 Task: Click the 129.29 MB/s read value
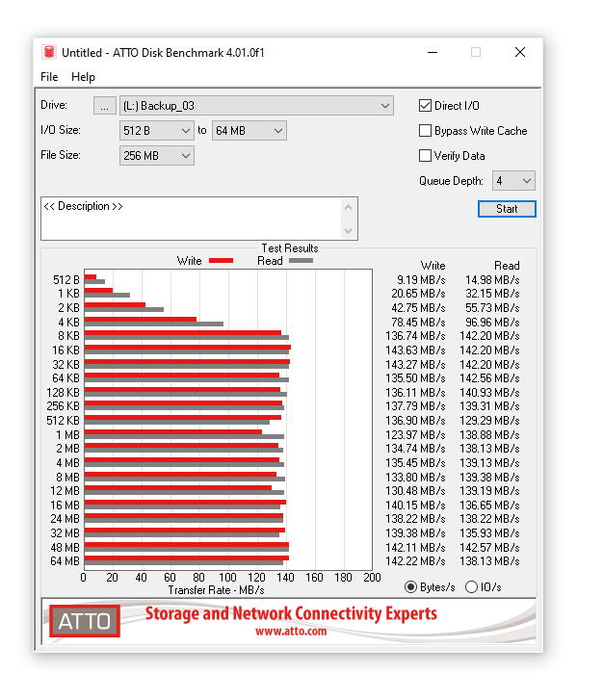pyautogui.click(x=489, y=421)
